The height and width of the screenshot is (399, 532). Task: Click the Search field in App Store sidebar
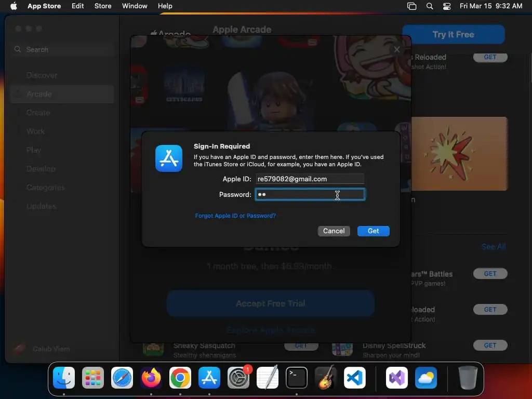pos(62,49)
